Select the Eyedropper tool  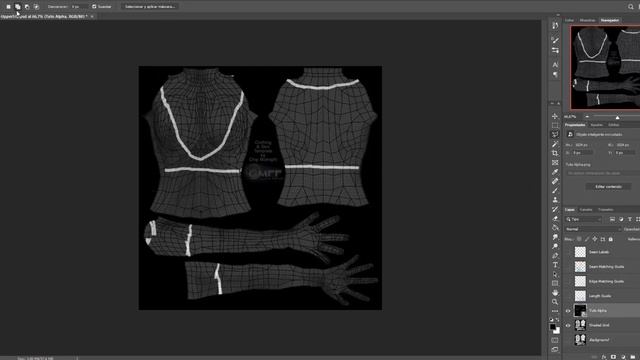(x=555, y=172)
